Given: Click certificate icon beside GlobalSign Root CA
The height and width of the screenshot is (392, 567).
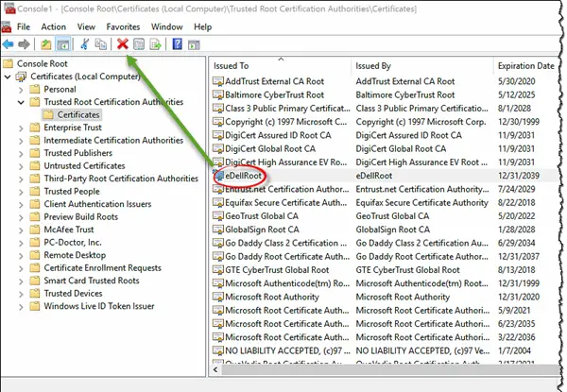Looking at the screenshot, I should click(218, 230).
